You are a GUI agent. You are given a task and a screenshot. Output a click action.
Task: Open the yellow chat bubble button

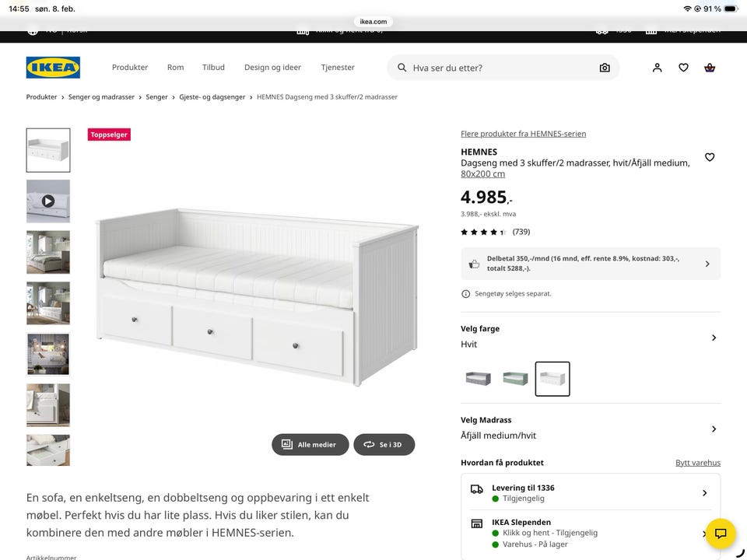(721, 534)
